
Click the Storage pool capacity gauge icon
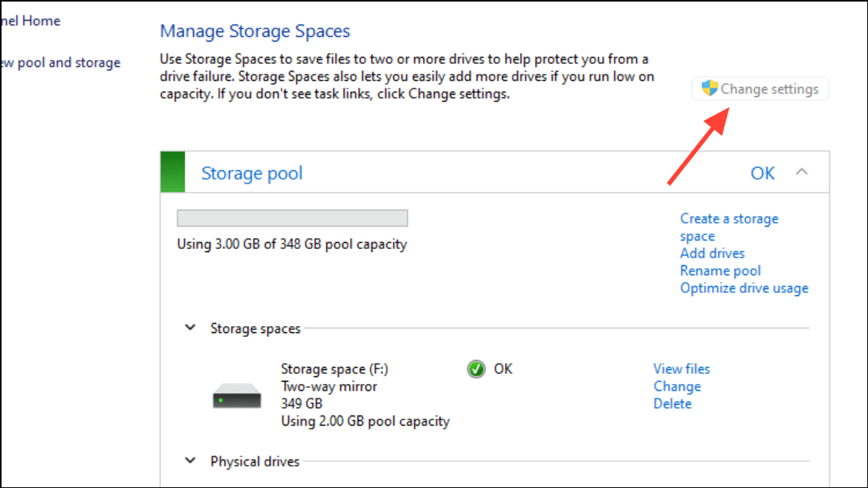[291, 217]
